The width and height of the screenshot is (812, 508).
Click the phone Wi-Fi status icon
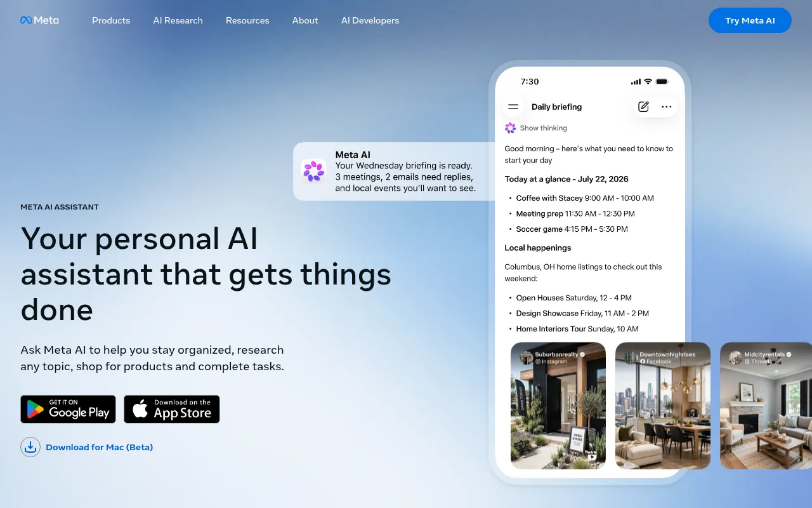648,81
